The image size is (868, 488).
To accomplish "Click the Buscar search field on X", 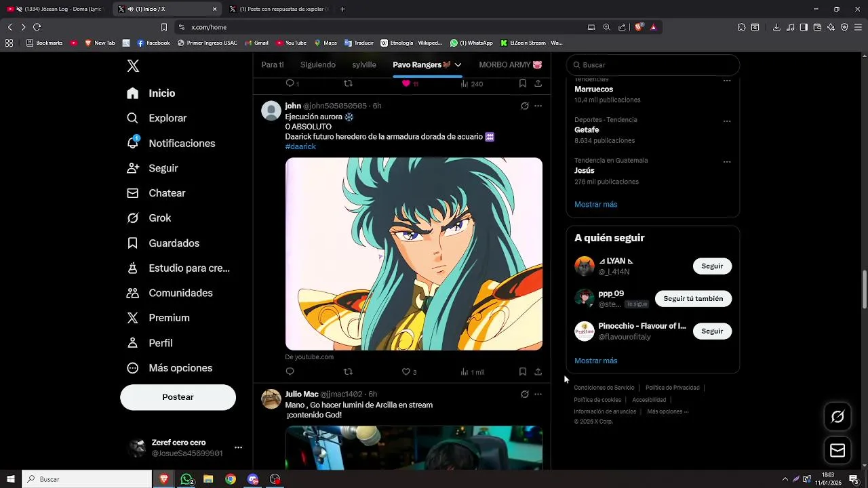I will (652, 65).
